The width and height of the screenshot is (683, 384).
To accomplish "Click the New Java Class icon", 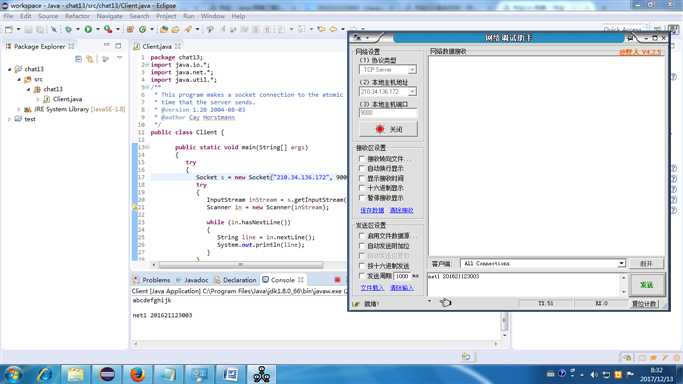I will [x=142, y=29].
